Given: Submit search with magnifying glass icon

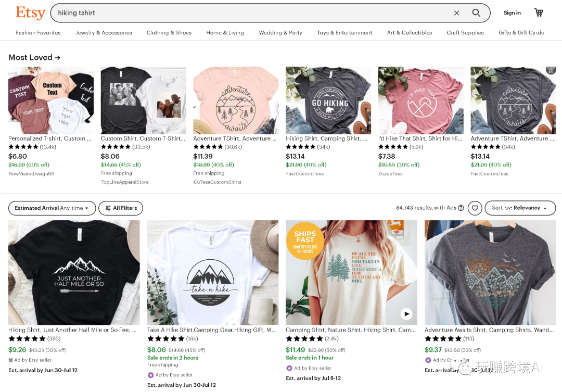Looking at the screenshot, I should click(476, 13).
